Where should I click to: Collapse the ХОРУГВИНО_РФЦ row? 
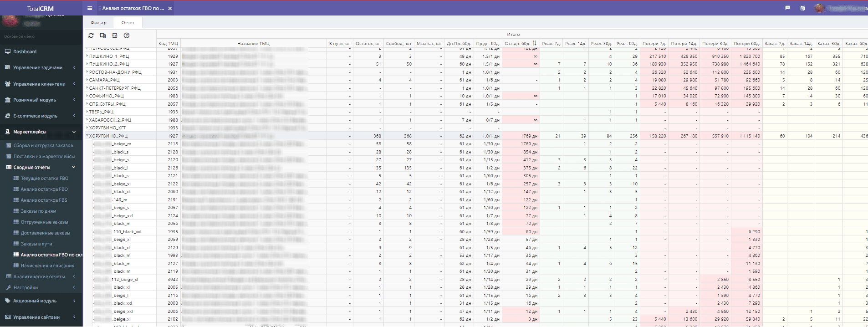tap(87, 136)
